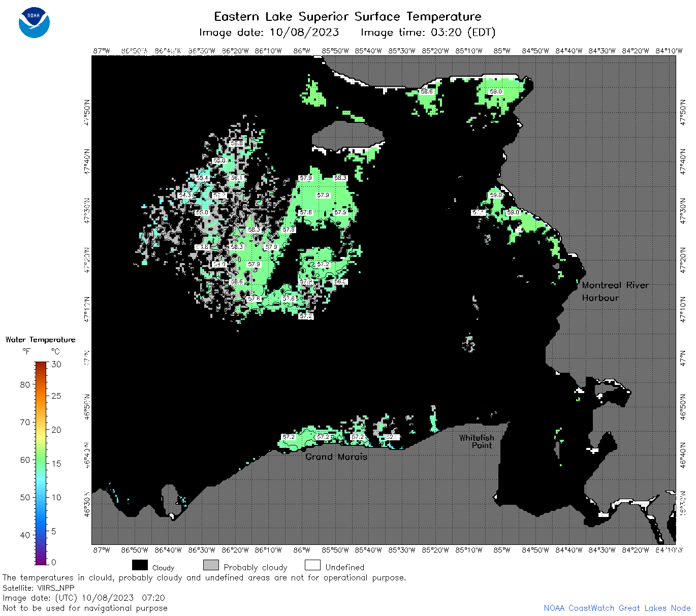Click the 30 °C tick on the scale
Viewport: 696px width, 616px height.
[56, 364]
